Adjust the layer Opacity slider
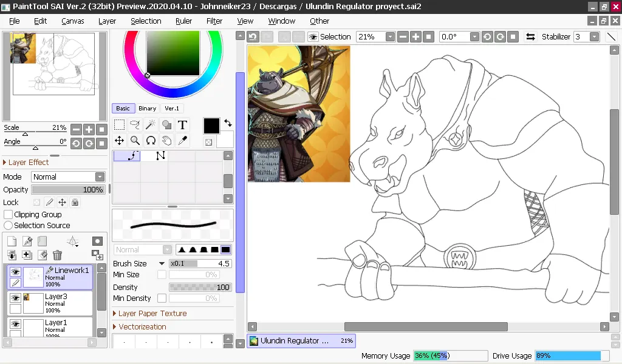Viewport: 622px width, 364px height. coord(68,190)
